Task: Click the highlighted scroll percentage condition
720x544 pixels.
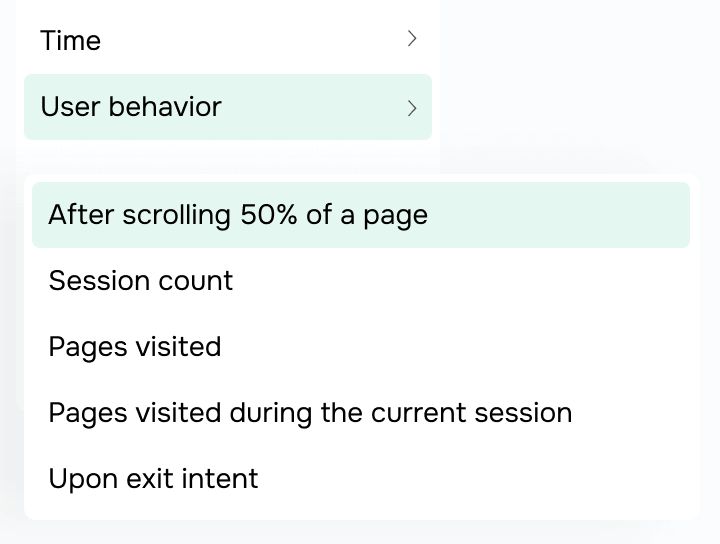Action: [x=361, y=215]
